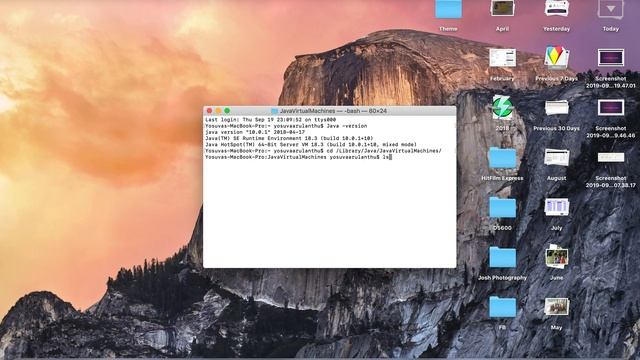This screenshot has height=360, width=640.
Task: Select the 2018 stack with green bolt icon
Action: coord(502,107)
